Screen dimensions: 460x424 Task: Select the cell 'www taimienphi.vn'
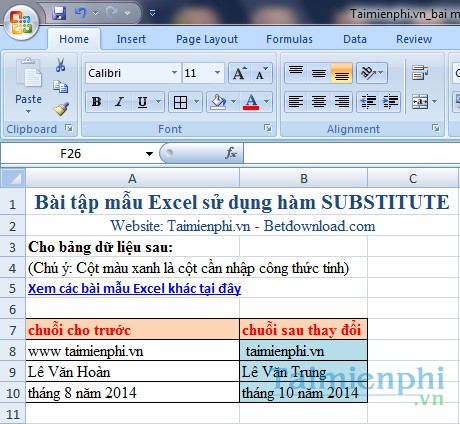pos(133,351)
